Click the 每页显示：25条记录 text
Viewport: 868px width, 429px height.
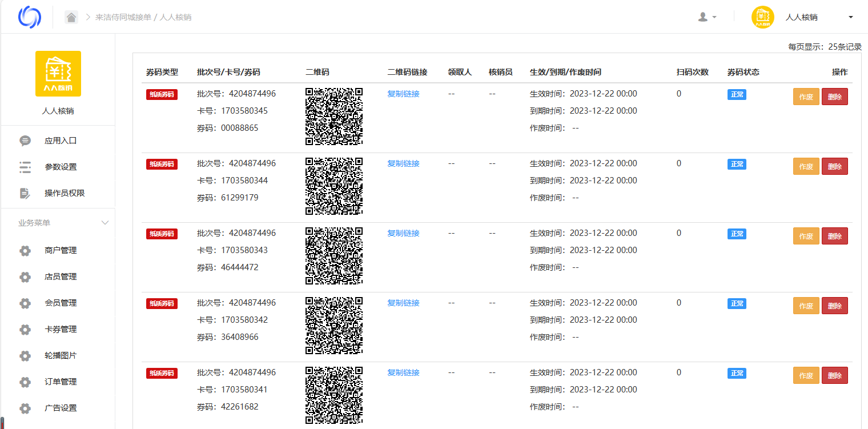point(825,47)
